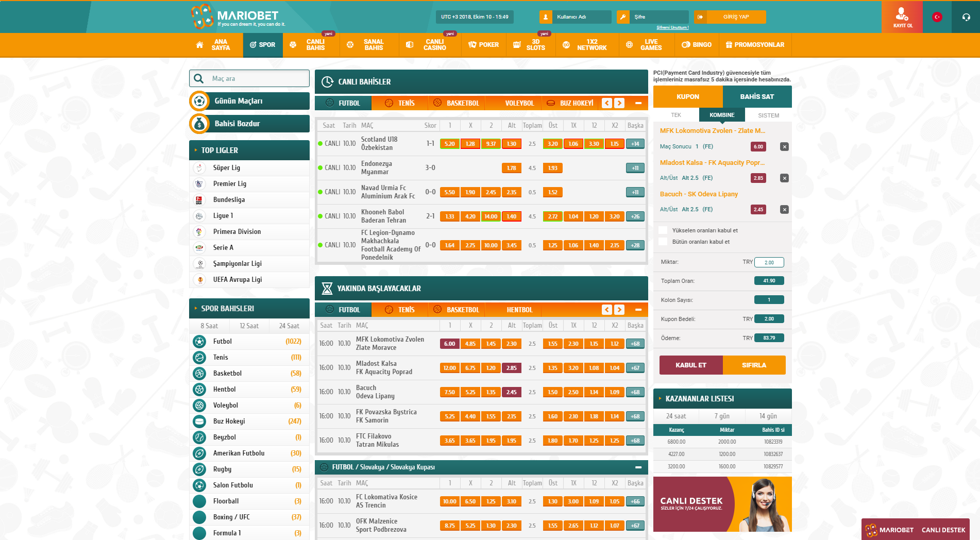Collapse the Slovakya Kupası section

pos(638,467)
